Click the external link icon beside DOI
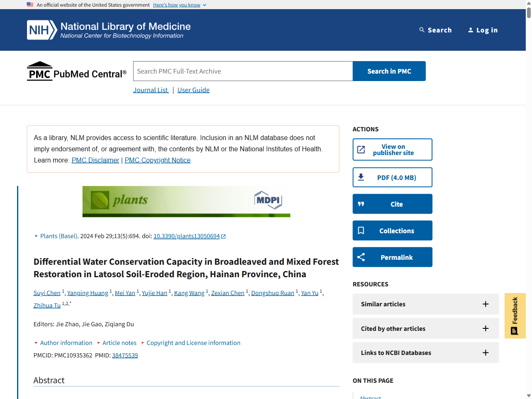532x399 pixels. pyautogui.click(x=224, y=236)
